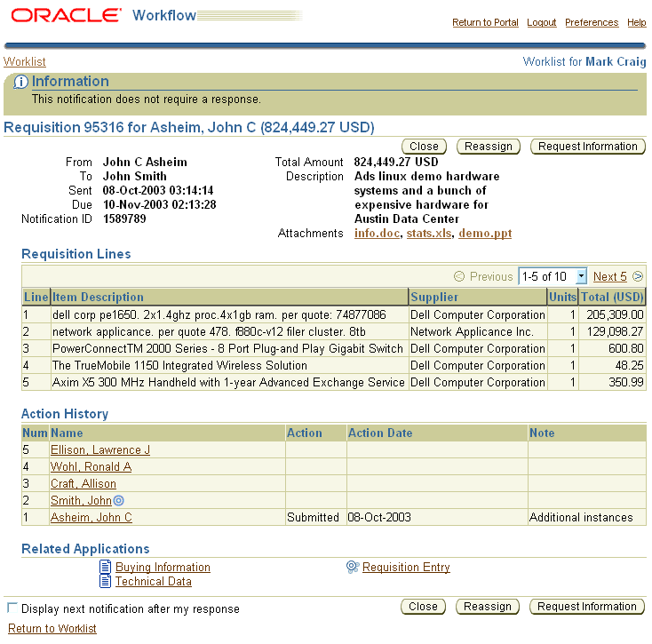Click the Due date 10-Nov-2003 02:13:28
652x644 pixels.
tap(159, 204)
